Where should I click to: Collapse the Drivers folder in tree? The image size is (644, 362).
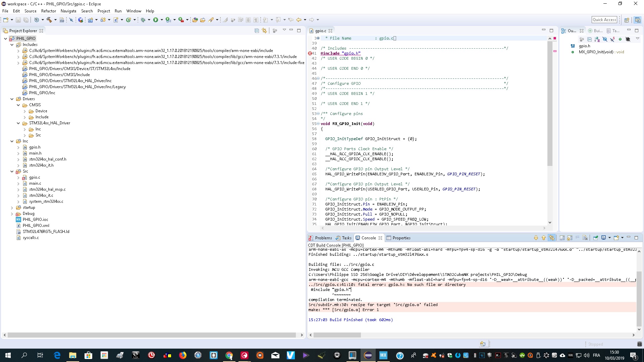coord(12,99)
